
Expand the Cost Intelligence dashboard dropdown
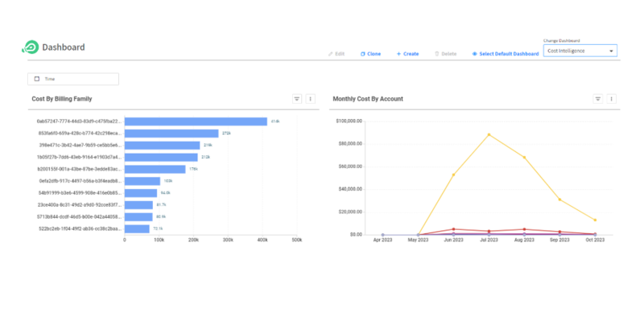tap(580, 51)
